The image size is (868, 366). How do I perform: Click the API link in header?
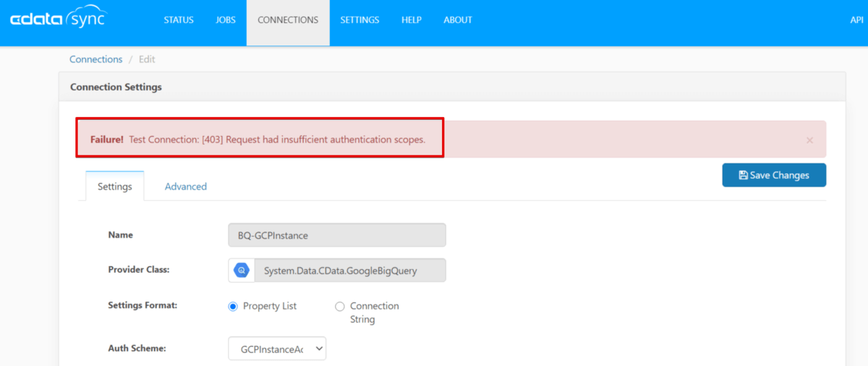(x=856, y=20)
